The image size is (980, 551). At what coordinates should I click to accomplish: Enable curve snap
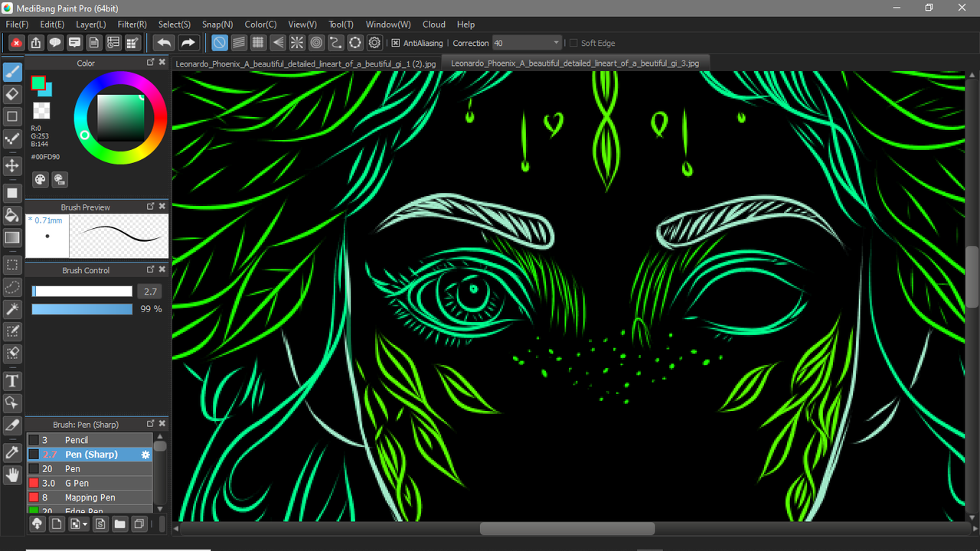point(335,43)
